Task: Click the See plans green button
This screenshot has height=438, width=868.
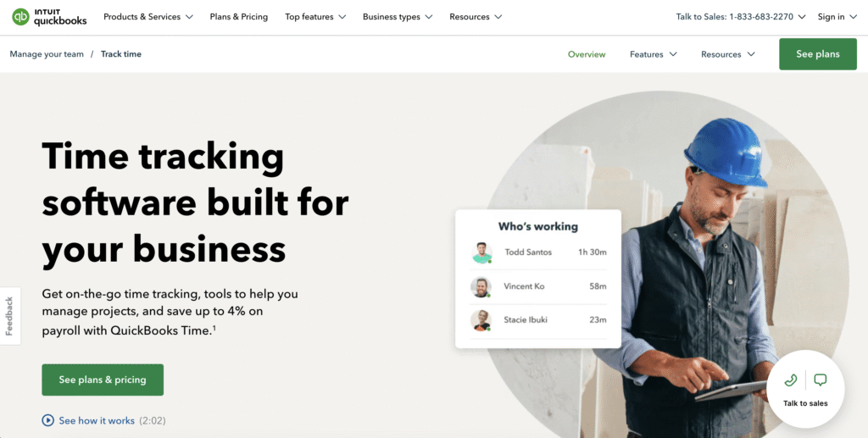Action: pyautogui.click(x=818, y=54)
